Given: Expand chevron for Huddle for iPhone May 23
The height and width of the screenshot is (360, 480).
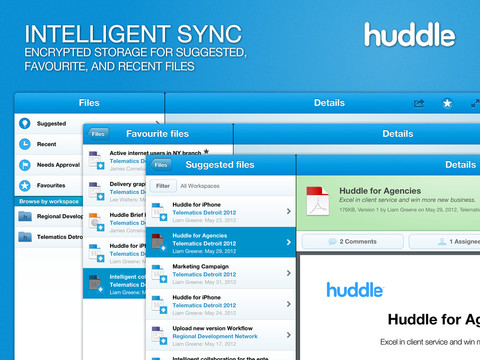Looking at the screenshot, I should click(289, 211).
